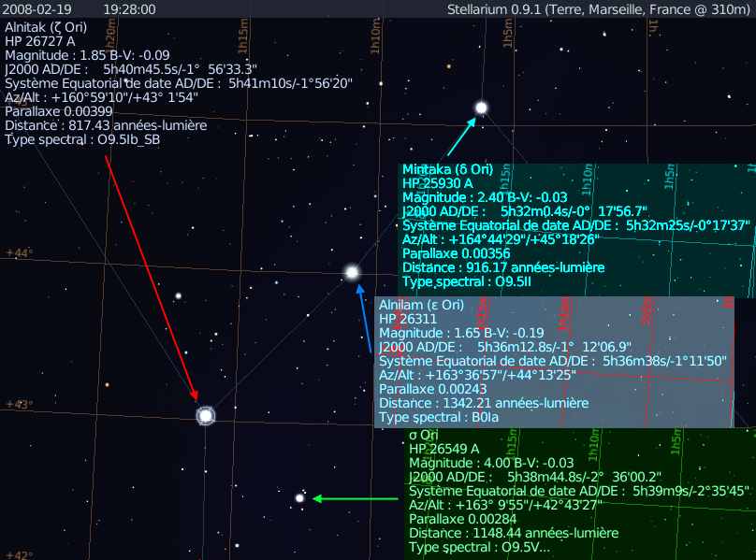The height and width of the screenshot is (560, 756).
Task: Click the time 19:28:00 in the top bar
Action: point(129,9)
